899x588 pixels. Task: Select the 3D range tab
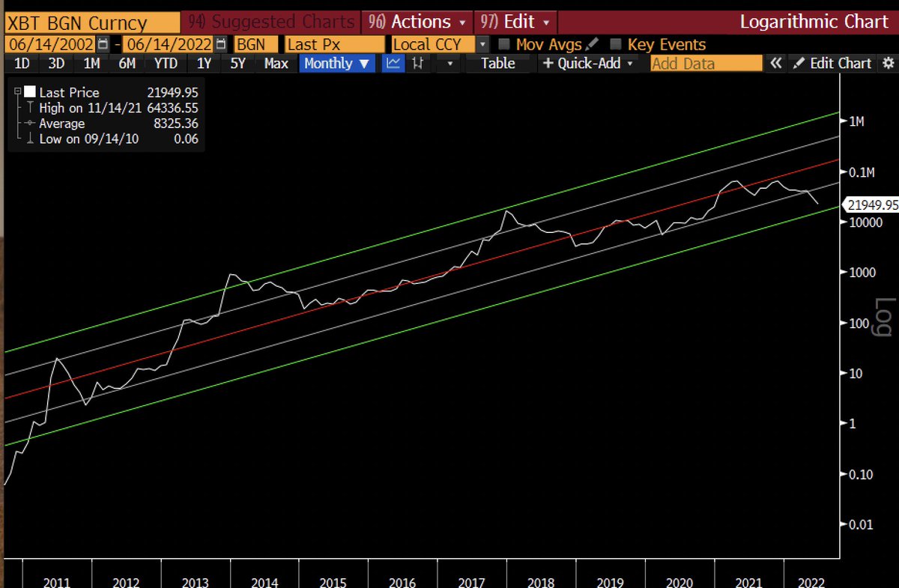point(56,64)
